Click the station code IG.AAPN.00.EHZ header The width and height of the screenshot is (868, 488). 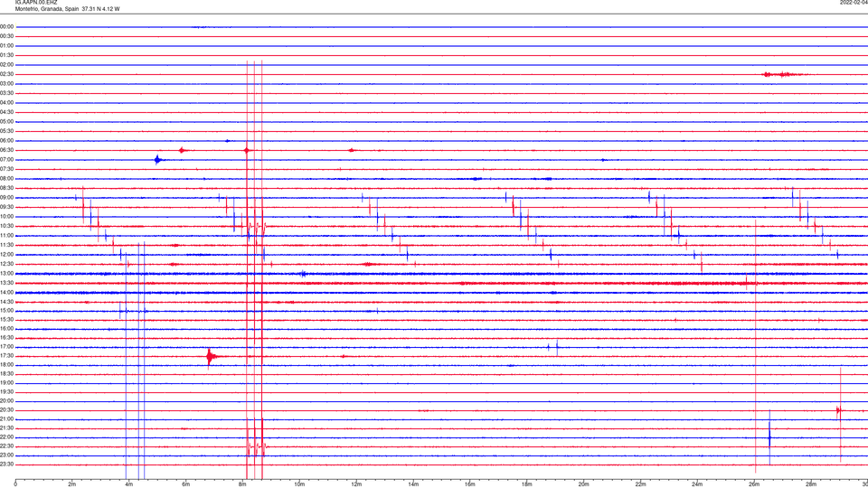35,3
